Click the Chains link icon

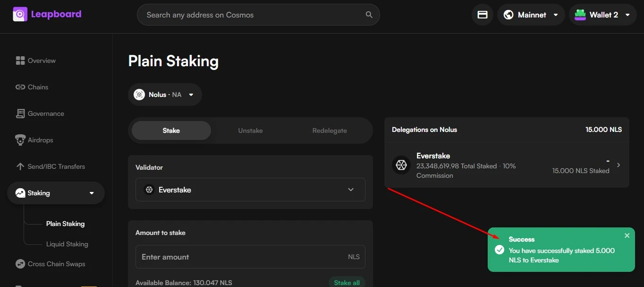(x=20, y=87)
